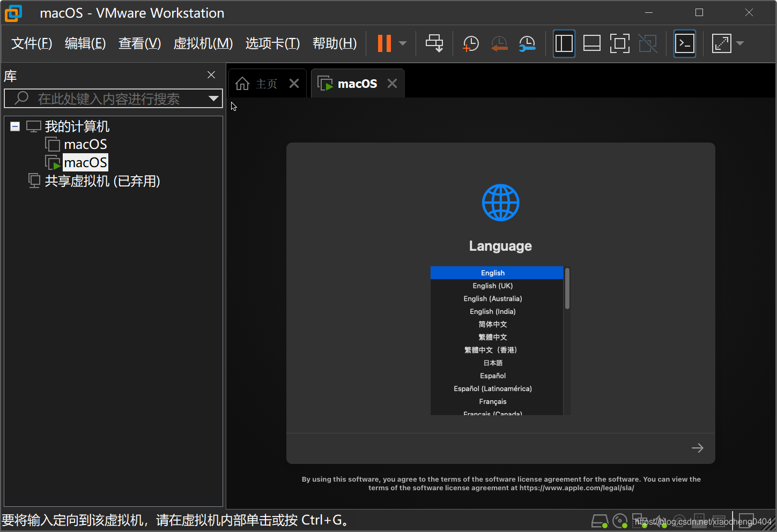The height and width of the screenshot is (532, 777).
Task: Select the running macOS entry
Action: 85,162
